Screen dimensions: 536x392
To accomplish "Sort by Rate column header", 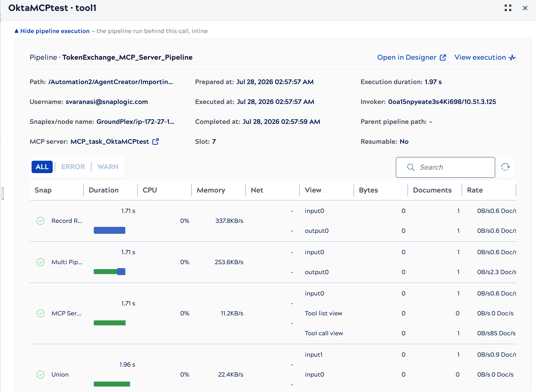I will click(x=475, y=190).
